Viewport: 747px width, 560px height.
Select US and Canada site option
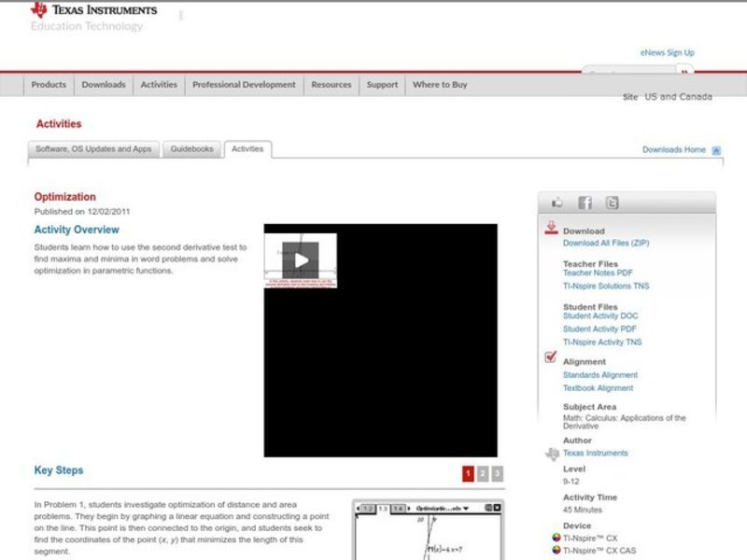(x=678, y=97)
